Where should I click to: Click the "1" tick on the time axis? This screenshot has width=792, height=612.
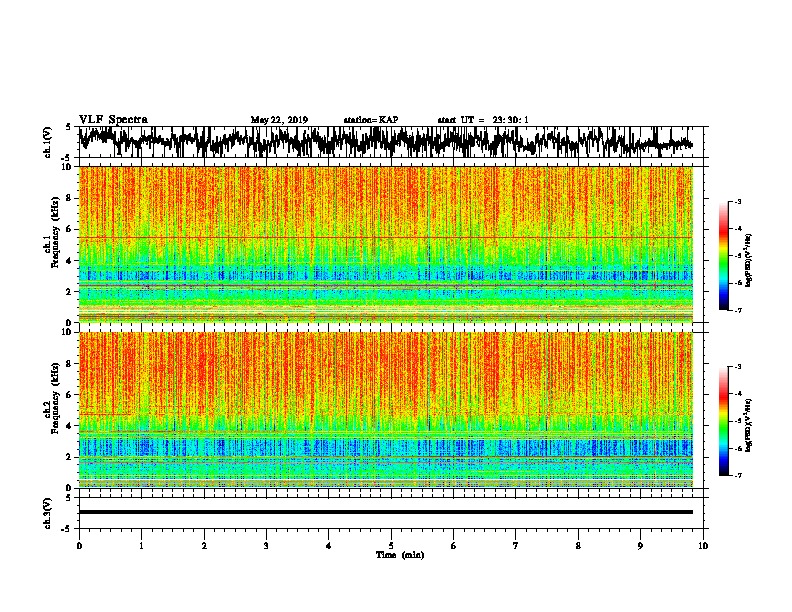[142, 546]
